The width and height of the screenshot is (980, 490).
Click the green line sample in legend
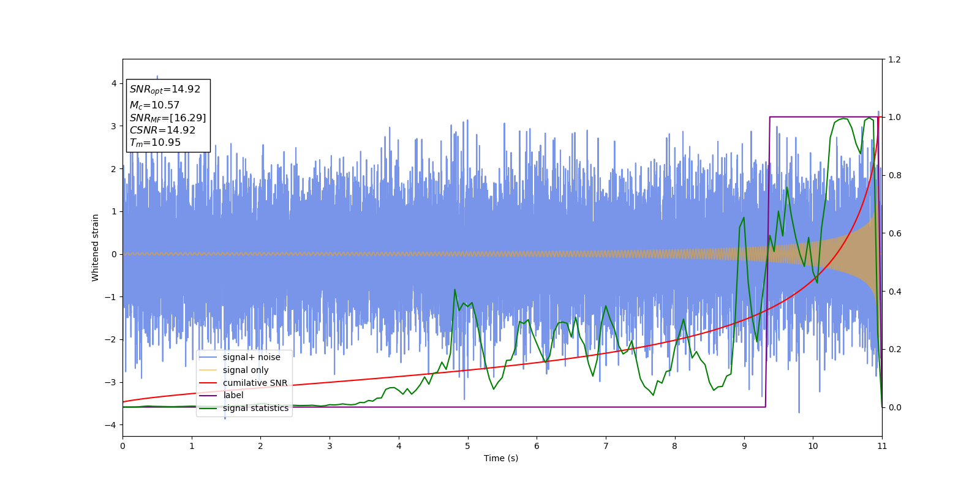208,408
